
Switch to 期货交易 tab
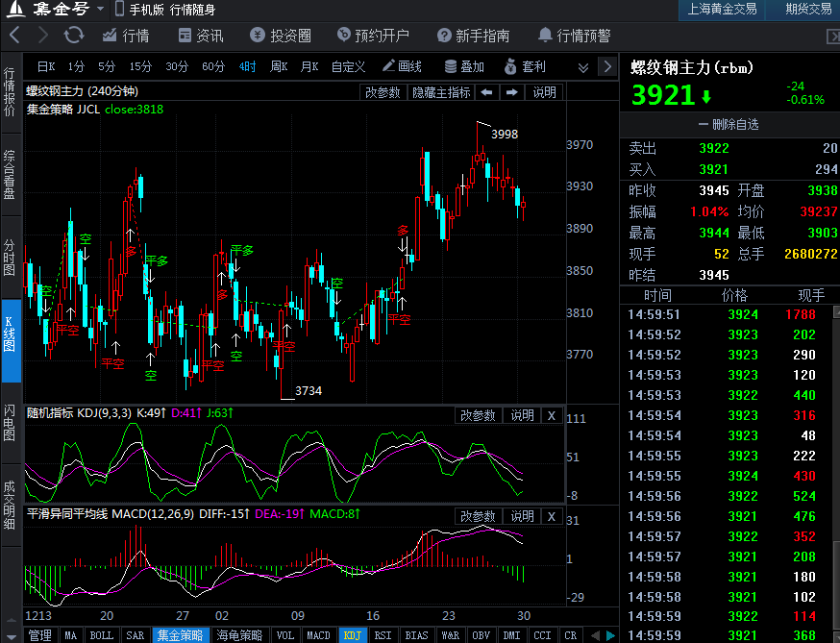(x=807, y=10)
